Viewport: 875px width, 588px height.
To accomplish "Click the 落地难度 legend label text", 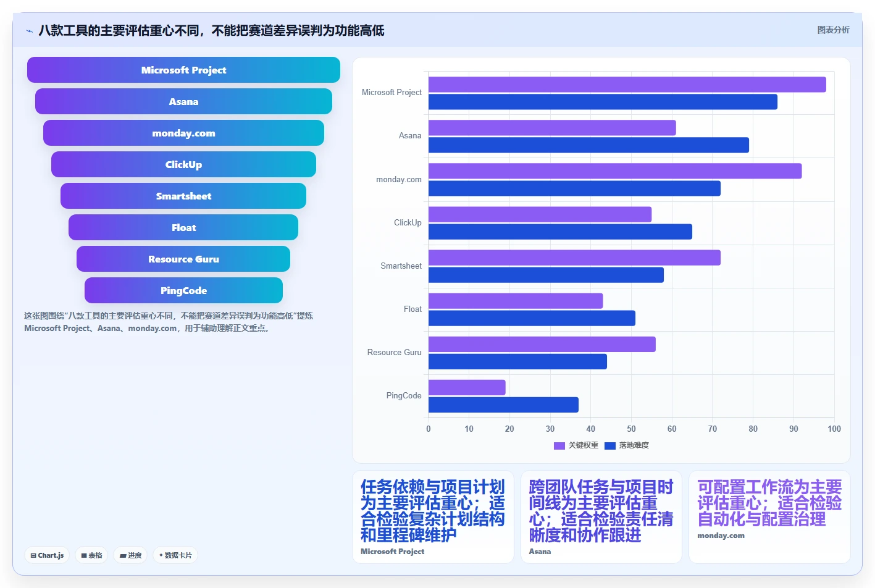I will 634,445.
